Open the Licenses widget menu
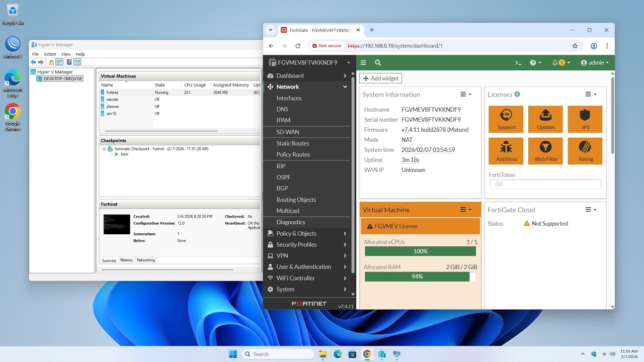Viewport: 644px width, 362px height. coord(591,95)
